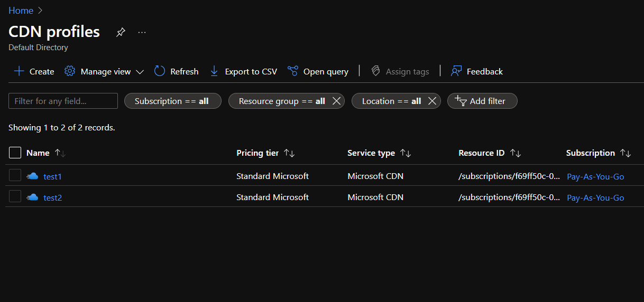Export the list to CSV
The width and height of the screenshot is (644, 302).
[x=243, y=71]
